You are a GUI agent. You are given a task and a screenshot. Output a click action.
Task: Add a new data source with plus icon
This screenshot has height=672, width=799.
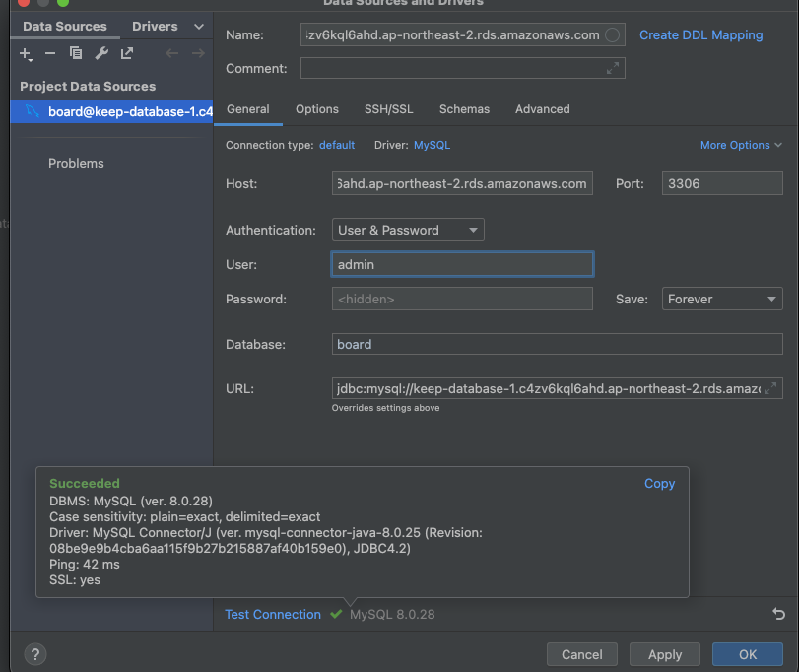click(26, 53)
